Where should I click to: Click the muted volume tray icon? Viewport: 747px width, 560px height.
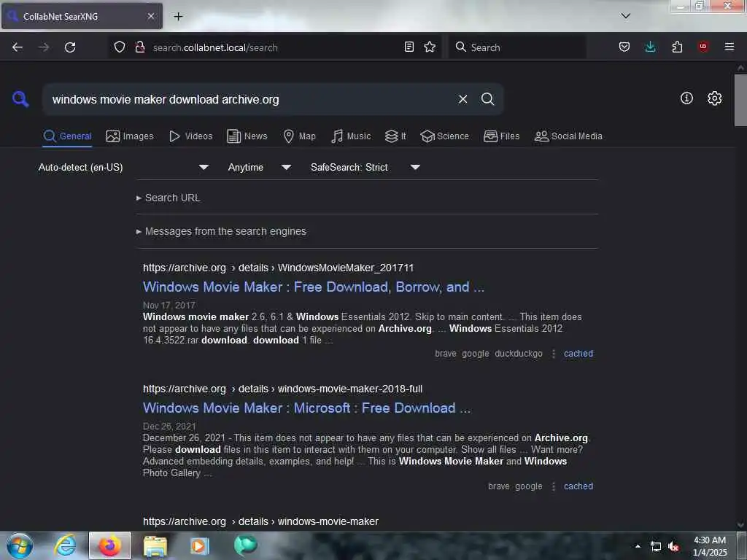pos(673,546)
